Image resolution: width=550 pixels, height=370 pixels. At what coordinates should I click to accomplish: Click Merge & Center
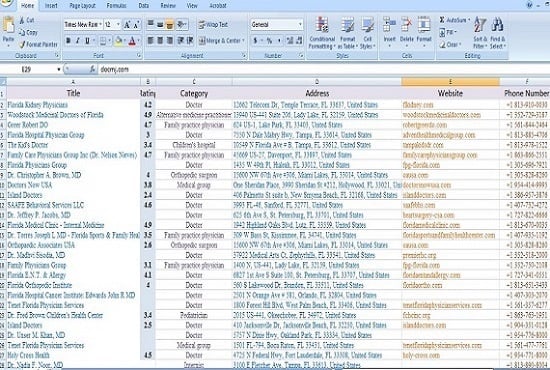(x=221, y=41)
